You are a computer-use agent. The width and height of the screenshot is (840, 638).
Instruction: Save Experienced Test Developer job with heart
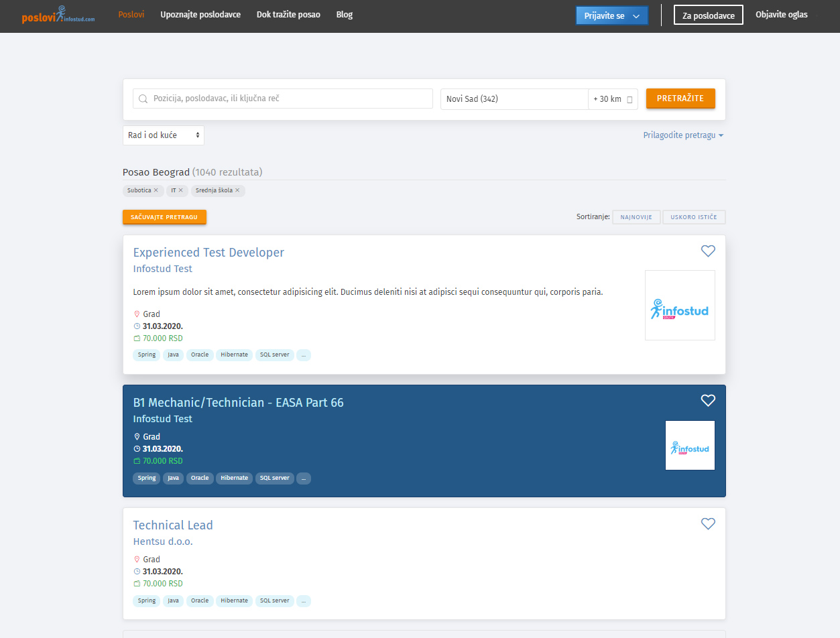click(x=708, y=251)
